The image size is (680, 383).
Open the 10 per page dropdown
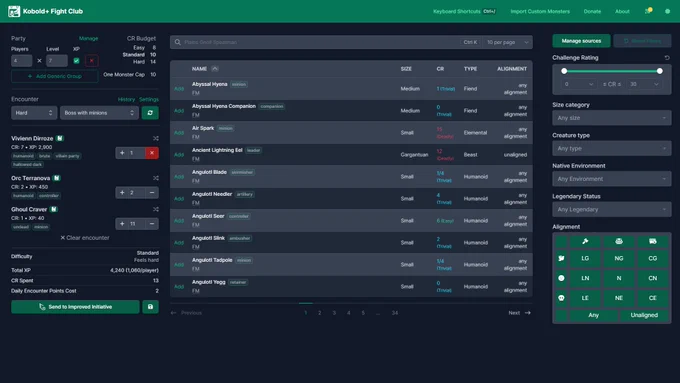click(x=507, y=42)
